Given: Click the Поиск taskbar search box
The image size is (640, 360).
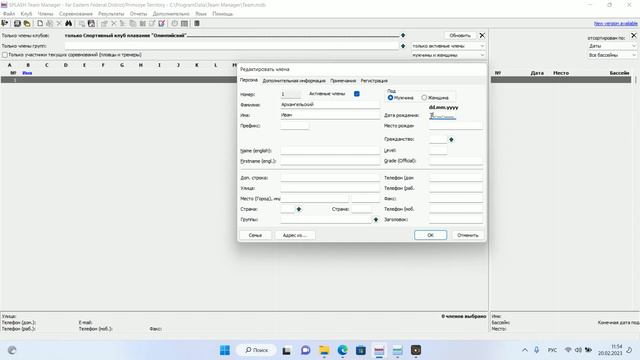Looking at the screenshot, I should (256, 350).
